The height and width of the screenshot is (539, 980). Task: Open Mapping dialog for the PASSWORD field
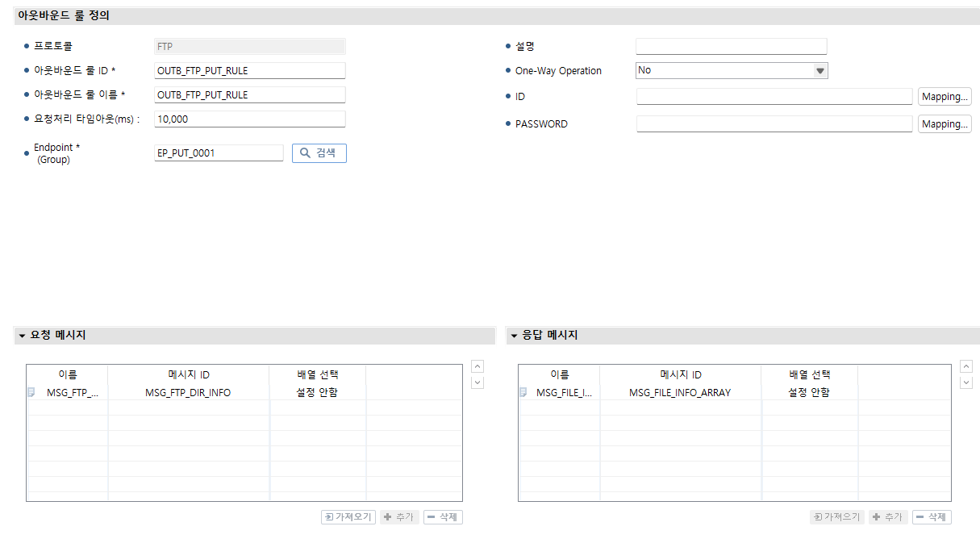click(944, 123)
